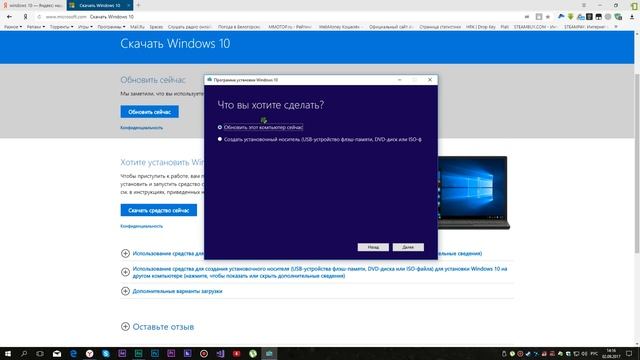This screenshot has height=360, width=640.
Task: Click the Yandex "Я" home button
Action: pyautogui.click(x=25, y=17)
